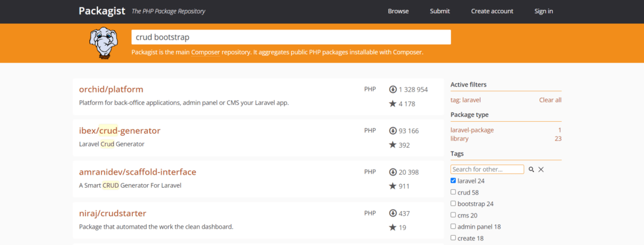Filter by library package type
Viewport: 644px width, 245px height.
pyautogui.click(x=459, y=139)
